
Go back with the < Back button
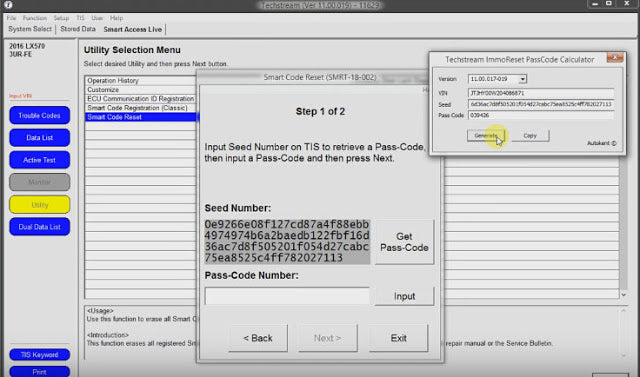pyautogui.click(x=258, y=338)
